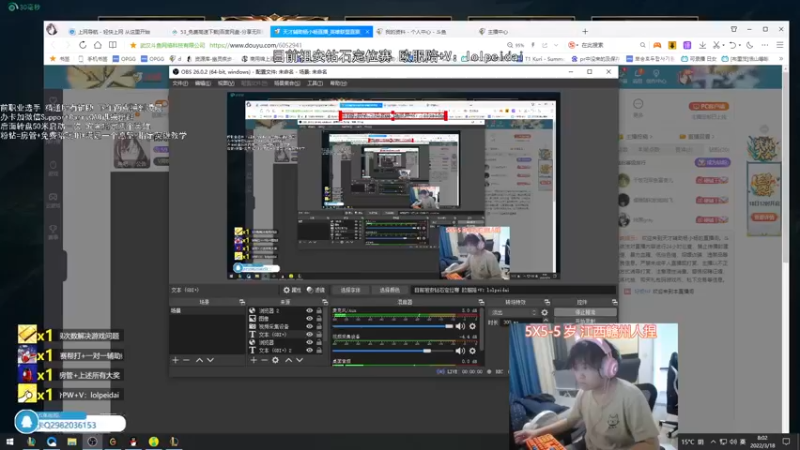Show hidden system tray icons

click(x=713, y=441)
